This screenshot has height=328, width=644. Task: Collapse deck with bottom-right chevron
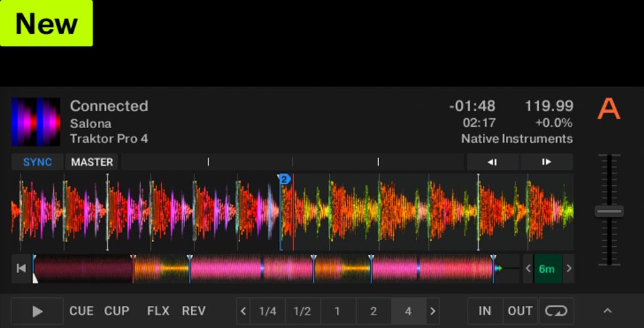pos(607,311)
